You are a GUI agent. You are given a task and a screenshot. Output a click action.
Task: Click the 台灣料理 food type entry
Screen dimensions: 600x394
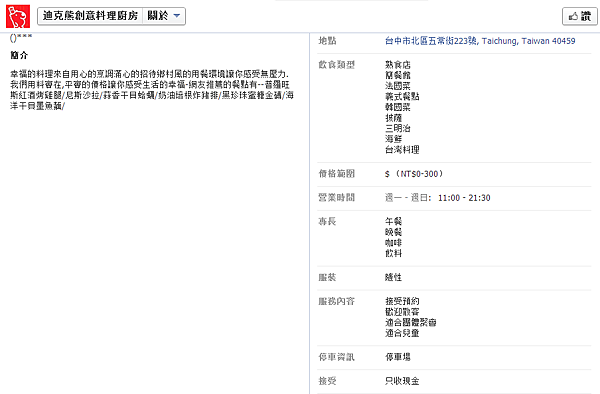402,150
